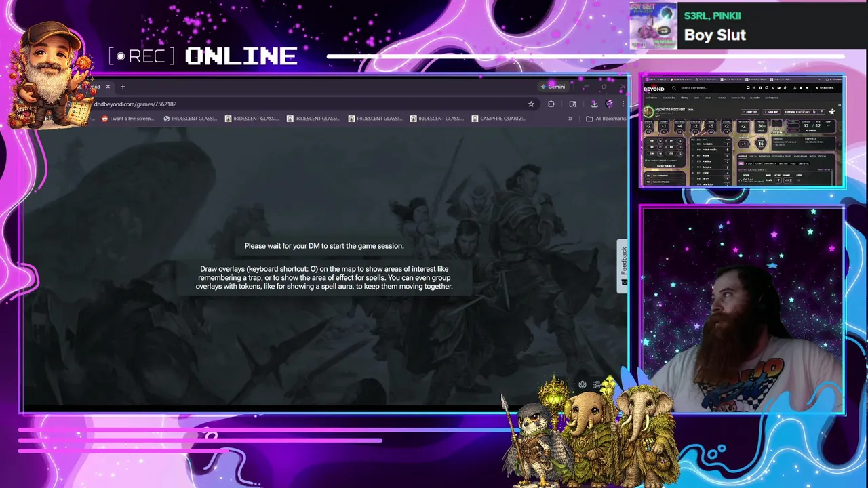Open the image search icon in the address bar
Viewport: 868px width, 488px height.
[573, 104]
